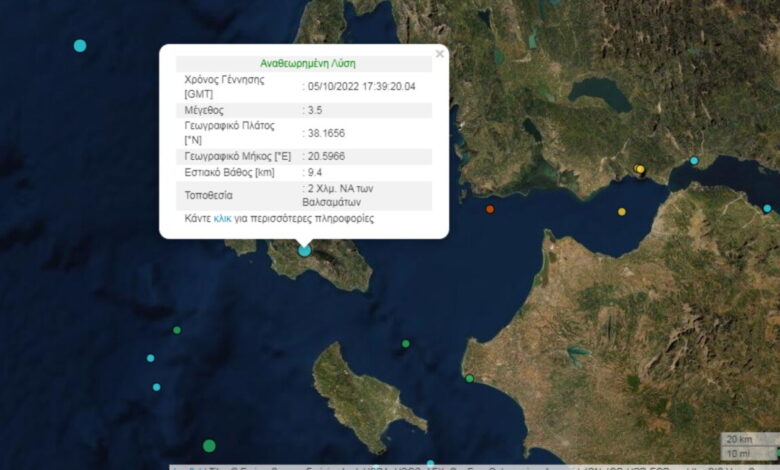Viewport: 780px width, 470px height.
Task: Select the lone yellow marker in the gulf
Action: click(x=622, y=211)
